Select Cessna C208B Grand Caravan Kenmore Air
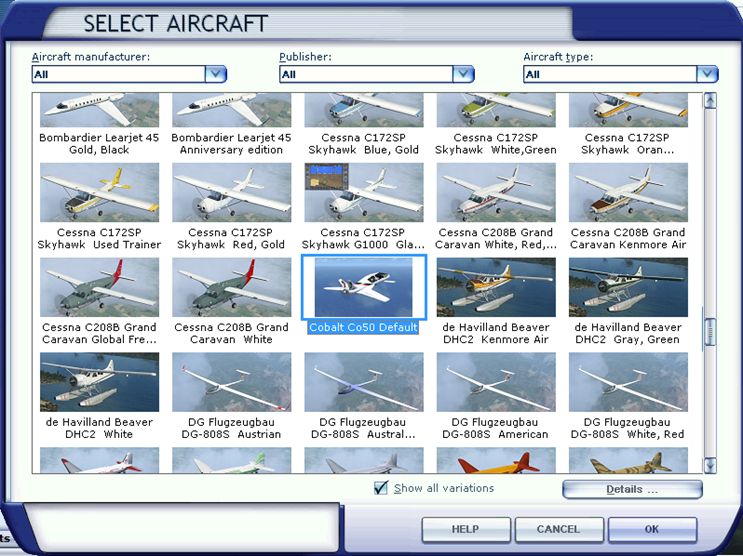 tap(628, 192)
